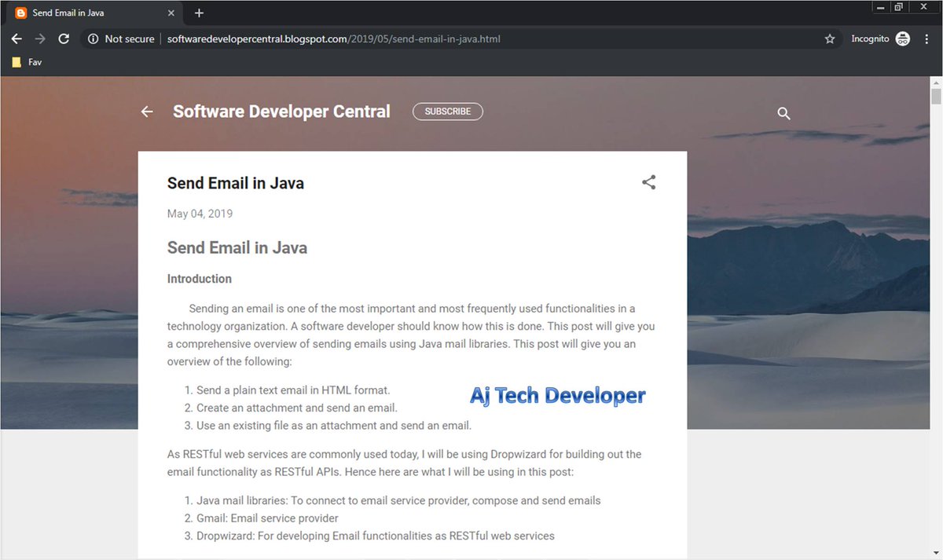The height and width of the screenshot is (560, 943).
Task: Click the Incognito label text
Action: [x=870, y=38]
